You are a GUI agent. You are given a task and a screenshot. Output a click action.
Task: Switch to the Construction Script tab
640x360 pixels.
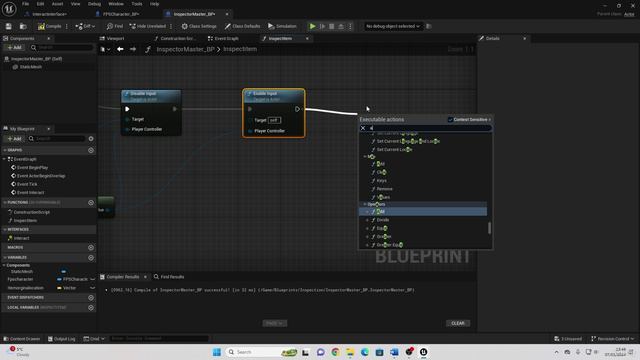pos(175,38)
